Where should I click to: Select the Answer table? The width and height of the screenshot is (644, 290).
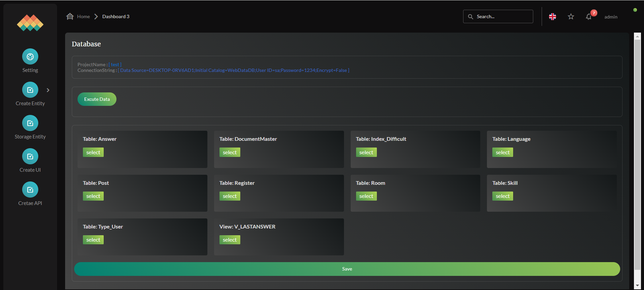tap(93, 152)
